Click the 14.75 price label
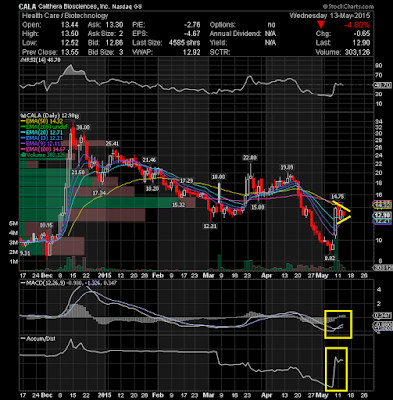This screenshot has width=393, height=400. click(x=337, y=196)
